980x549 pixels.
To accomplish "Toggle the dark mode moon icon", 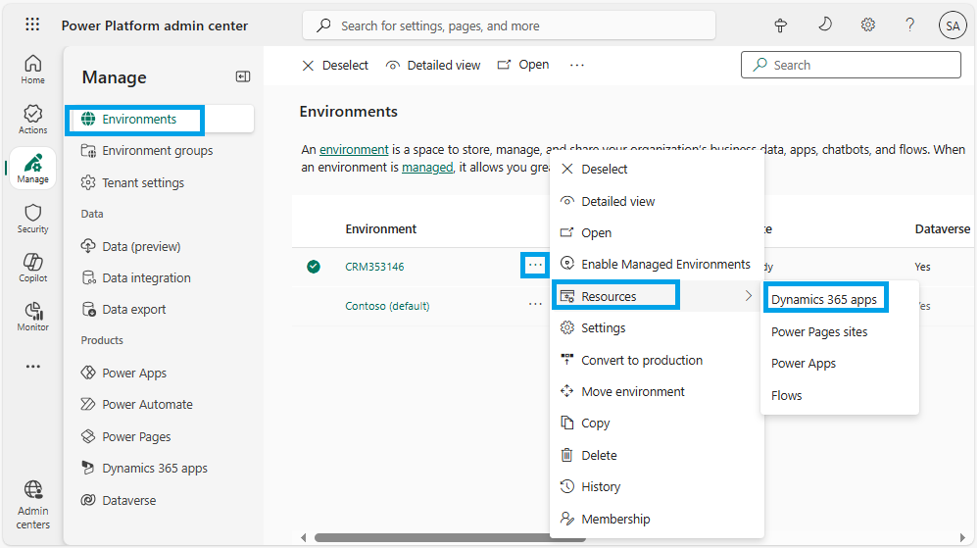I will pos(825,25).
